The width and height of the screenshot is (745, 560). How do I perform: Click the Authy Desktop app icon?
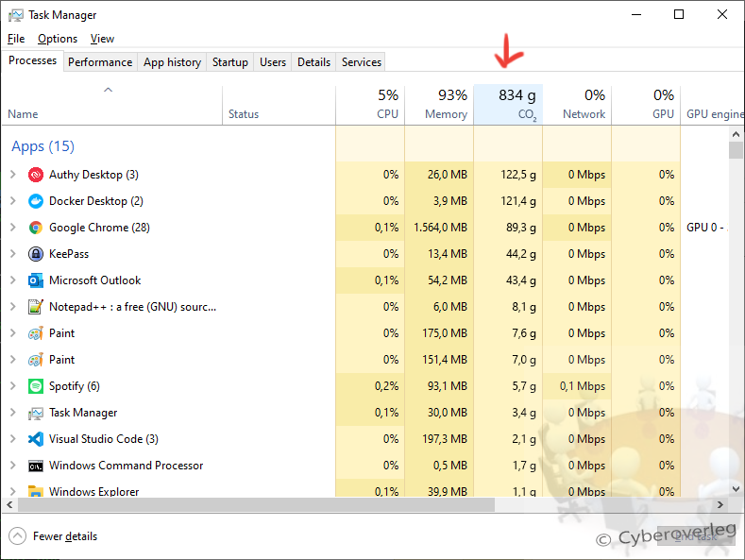coord(36,175)
